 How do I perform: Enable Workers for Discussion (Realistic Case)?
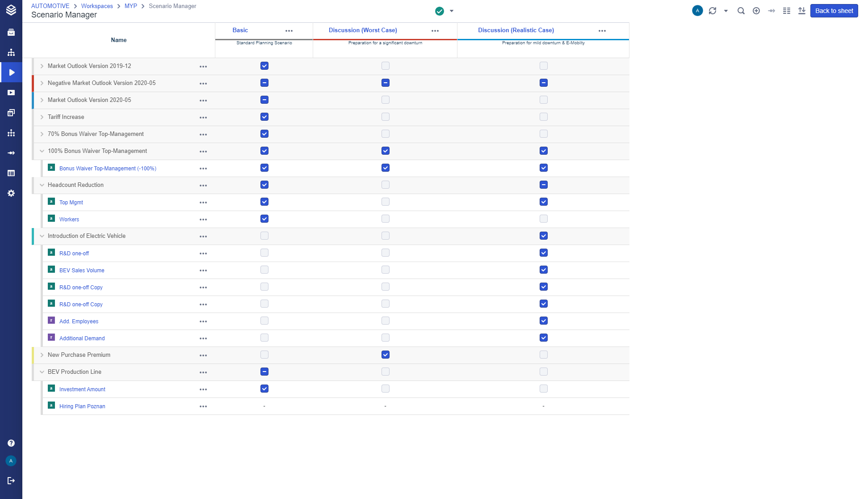point(543,219)
